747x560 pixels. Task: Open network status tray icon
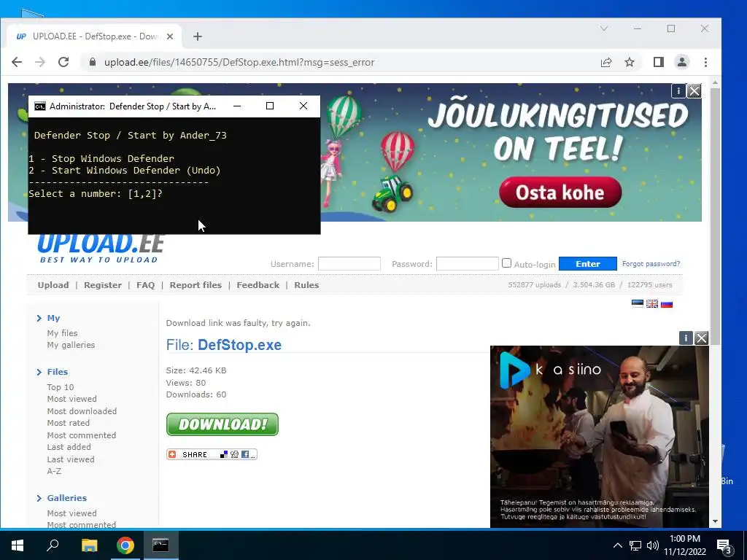(635, 545)
